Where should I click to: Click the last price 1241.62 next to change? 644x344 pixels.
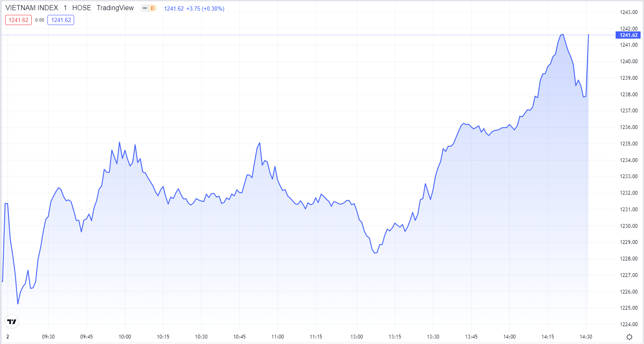pyautogui.click(x=174, y=8)
